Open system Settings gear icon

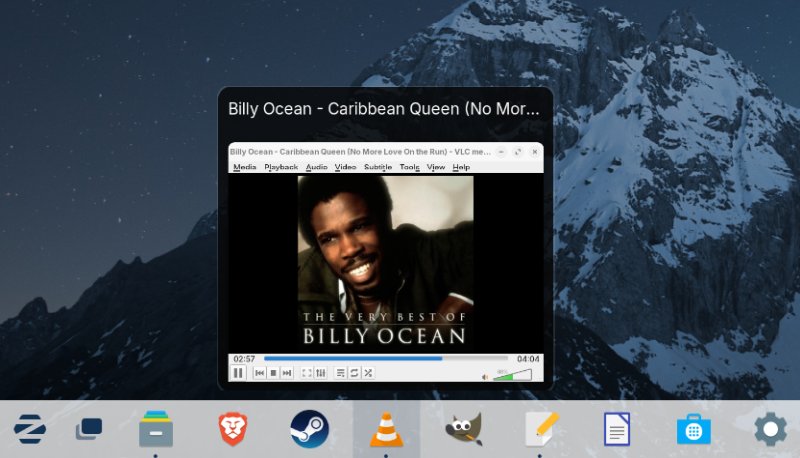(x=770, y=429)
